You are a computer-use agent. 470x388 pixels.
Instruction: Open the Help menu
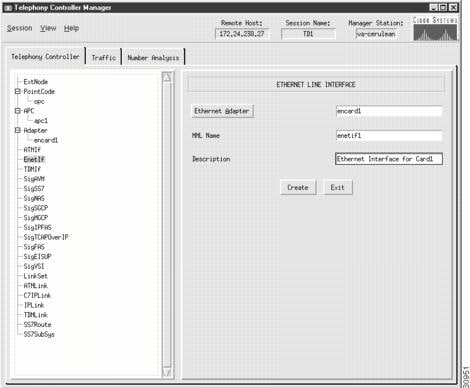(x=72, y=28)
